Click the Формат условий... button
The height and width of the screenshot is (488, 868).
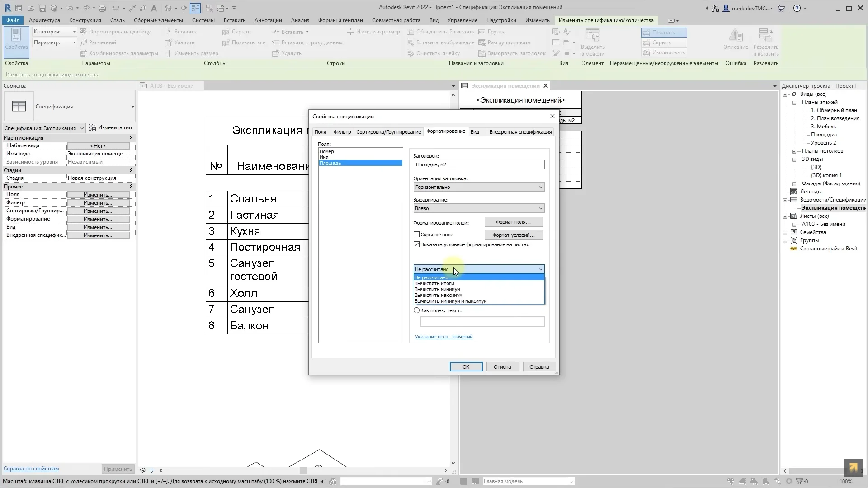coord(514,235)
